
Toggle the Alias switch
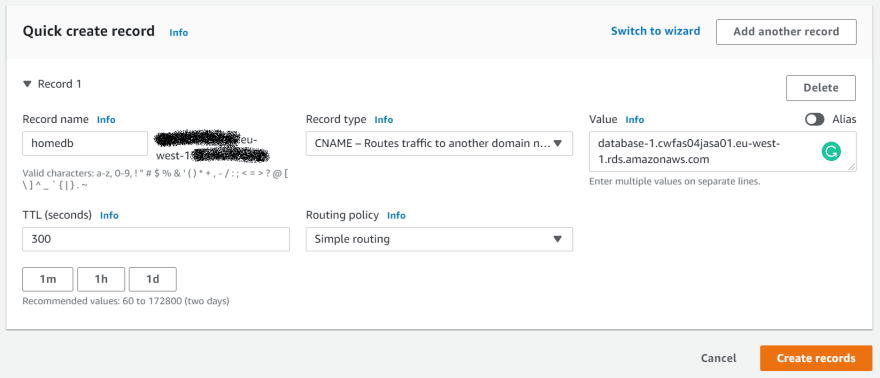click(814, 119)
